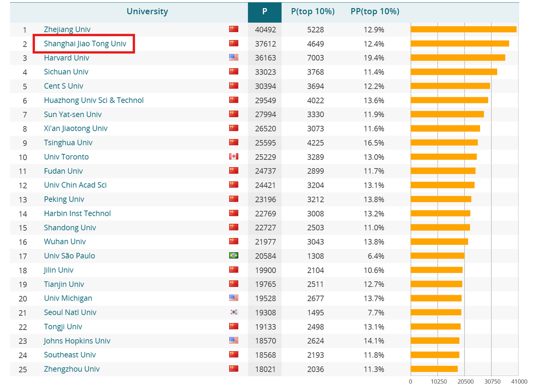The image size is (535, 392).
Task: Click the Korea flag beside Seoul Natl Univ
Action: 234,312
